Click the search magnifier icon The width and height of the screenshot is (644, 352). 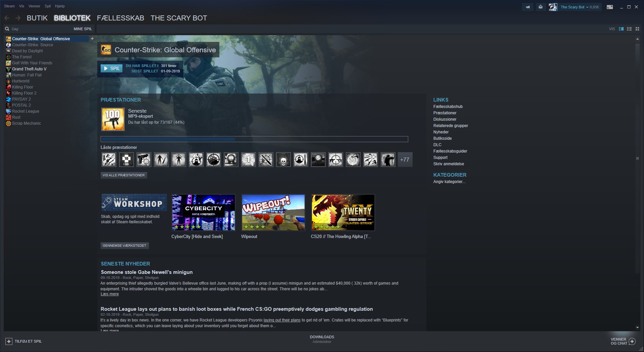(x=7, y=29)
